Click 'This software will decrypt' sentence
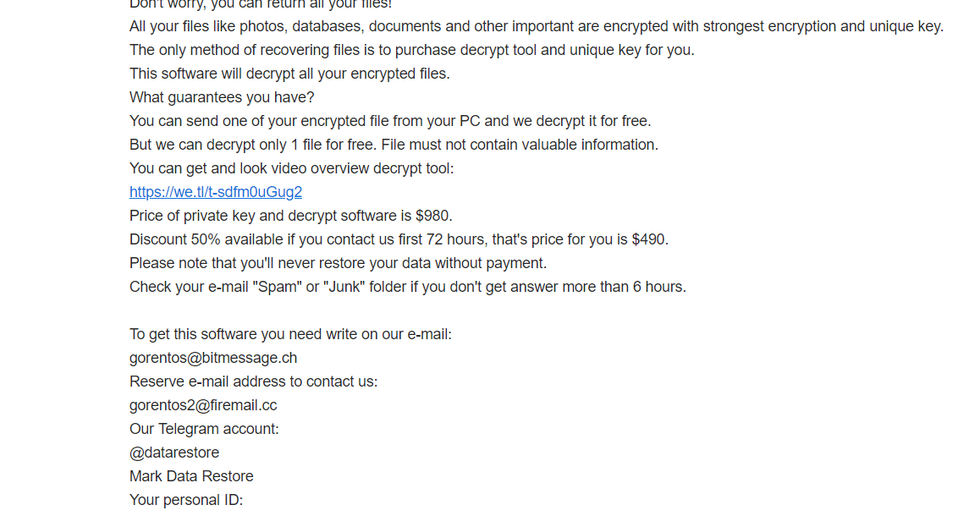The width and height of the screenshot is (980, 516). point(289,74)
